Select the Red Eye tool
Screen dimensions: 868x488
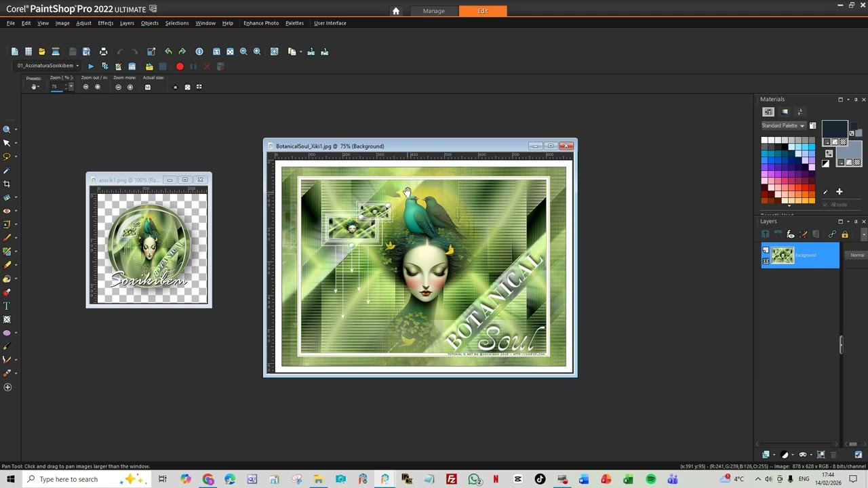click(7, 211)
